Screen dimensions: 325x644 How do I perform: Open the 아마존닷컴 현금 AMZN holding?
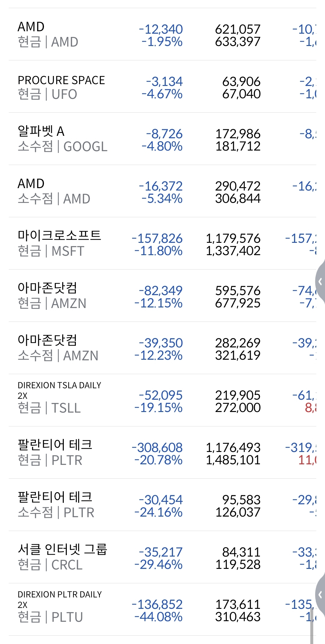(x=52, y=296)
